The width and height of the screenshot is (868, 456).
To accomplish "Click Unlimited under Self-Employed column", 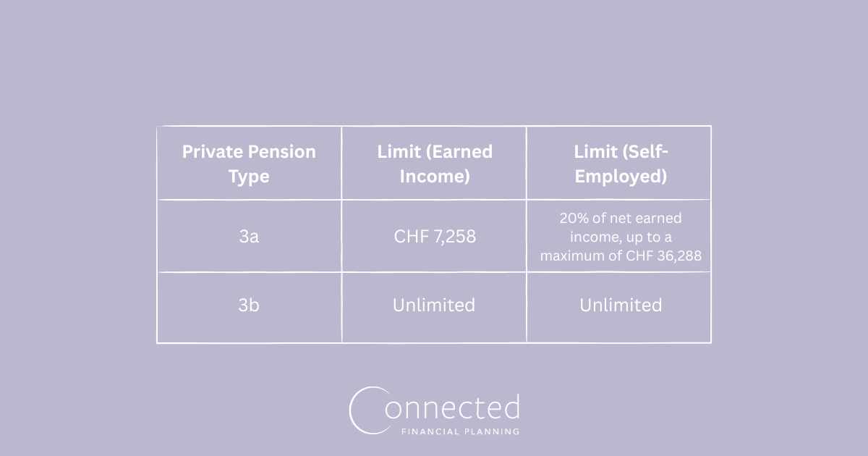I will pos(621,305).
